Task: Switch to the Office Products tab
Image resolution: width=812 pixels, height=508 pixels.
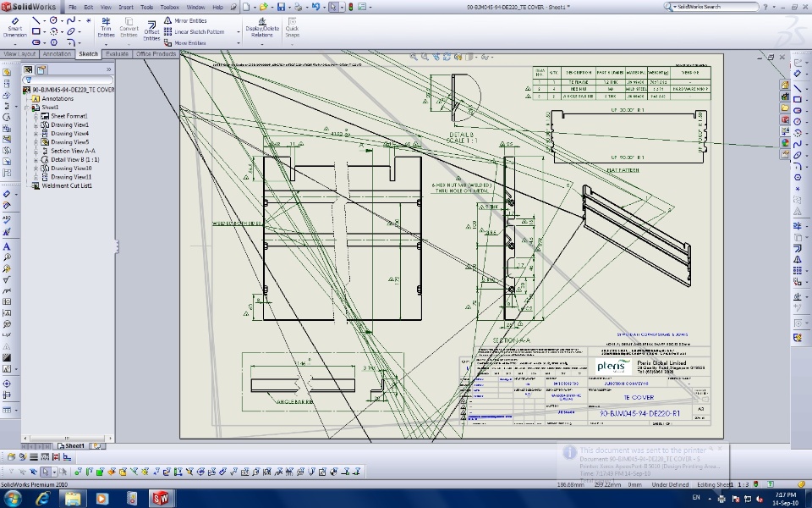Action: [156, 54]
